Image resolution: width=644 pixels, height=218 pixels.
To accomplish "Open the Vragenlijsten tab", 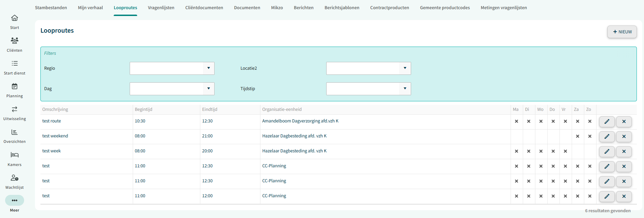I will pyautogui.click(x=161, y=8).
